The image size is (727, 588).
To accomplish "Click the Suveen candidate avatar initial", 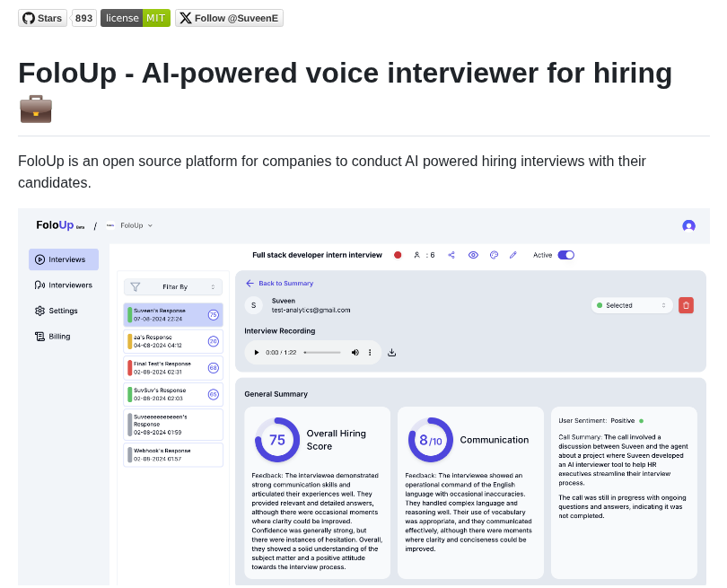I will [x=254, y=305].
